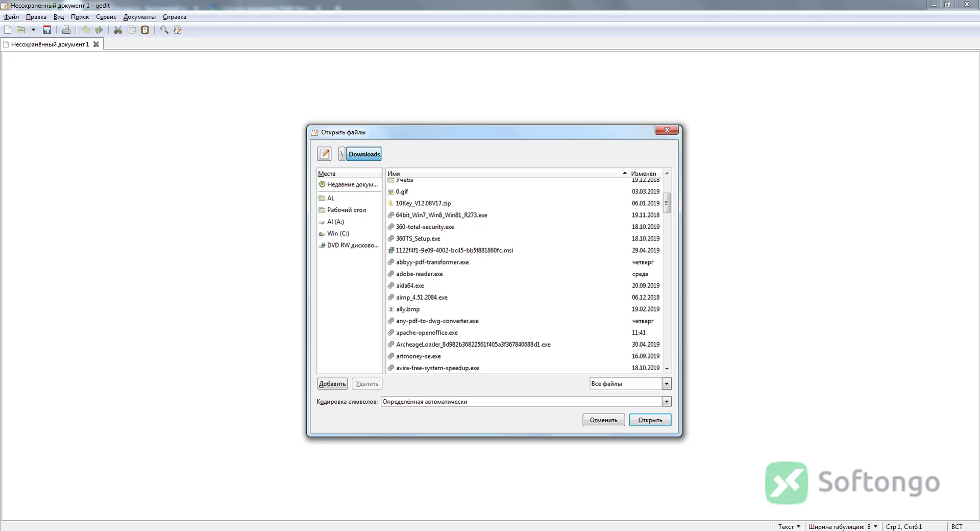This screenshot has height=531, width=980.
Task: Toggle the type file name pencil button
Action: pyautogui.click(x=324, y=154)
